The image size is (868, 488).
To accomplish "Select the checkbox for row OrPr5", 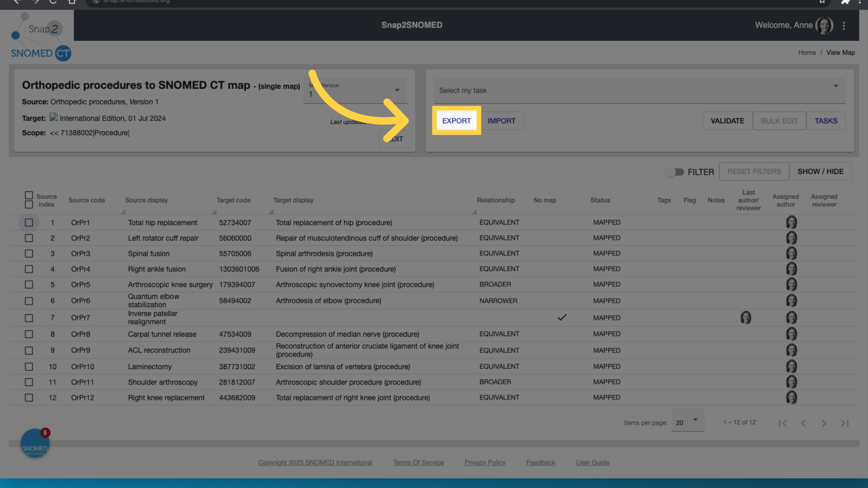I will click(29, 285).
